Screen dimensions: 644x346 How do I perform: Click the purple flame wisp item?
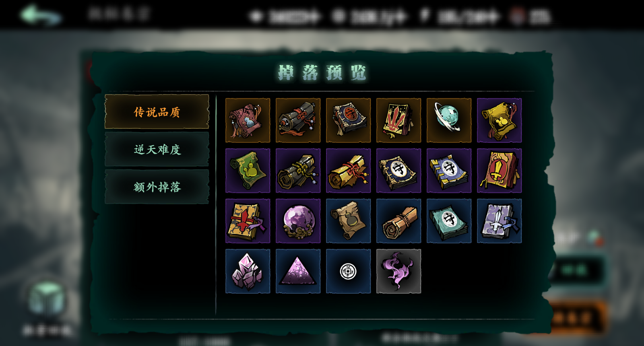[398, 271]
